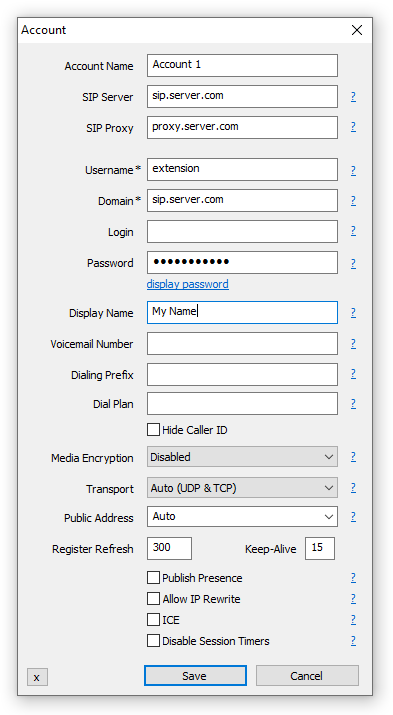393x715 pixels.
Task: Focus the Voicemail Number input field
Action: [x=242, y=343]
